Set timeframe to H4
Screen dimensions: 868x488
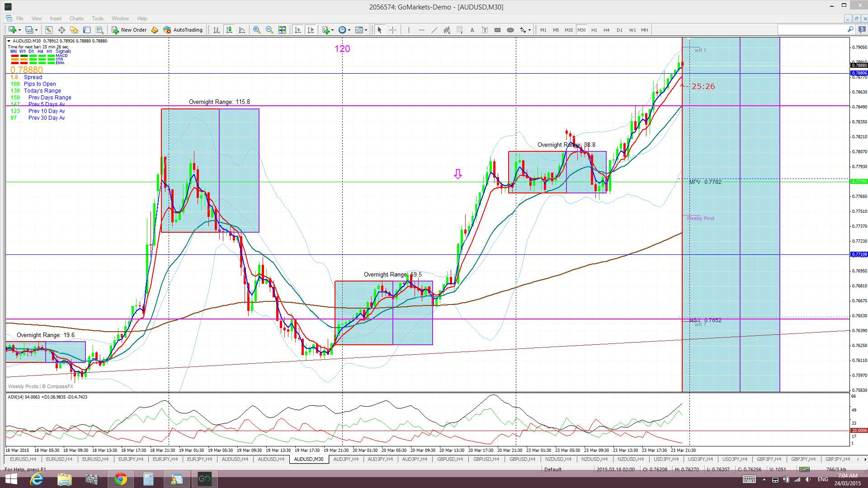606,30
